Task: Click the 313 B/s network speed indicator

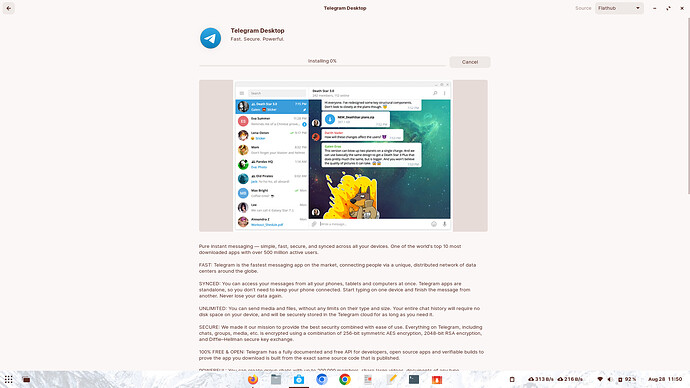Action: [x=541, y=379]
